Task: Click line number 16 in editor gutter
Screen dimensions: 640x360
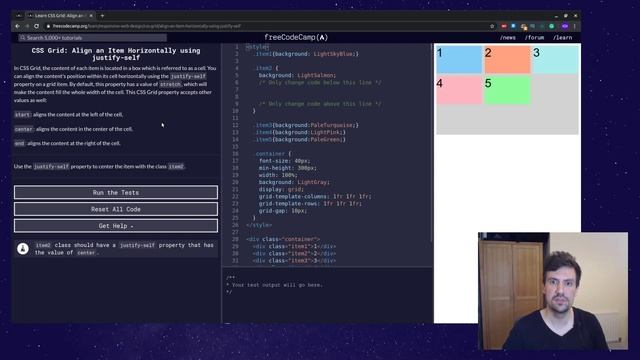Action: coord(236,154)
